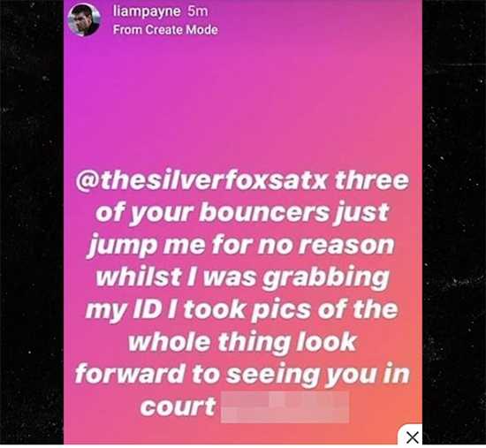The width and height of the screenshot is (486, 448).
Task: Tap the @thesilverfoxsatx mention
Action: (201, 180)
